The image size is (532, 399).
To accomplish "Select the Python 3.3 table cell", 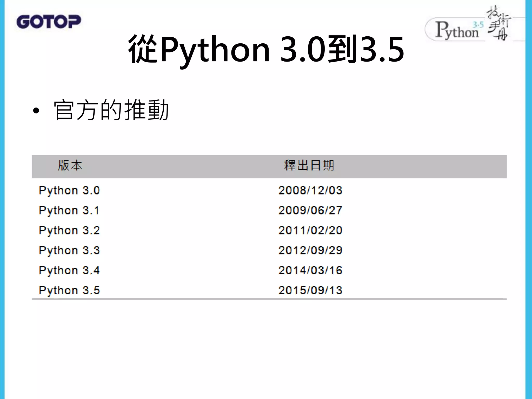I will (x=69, y=251).
